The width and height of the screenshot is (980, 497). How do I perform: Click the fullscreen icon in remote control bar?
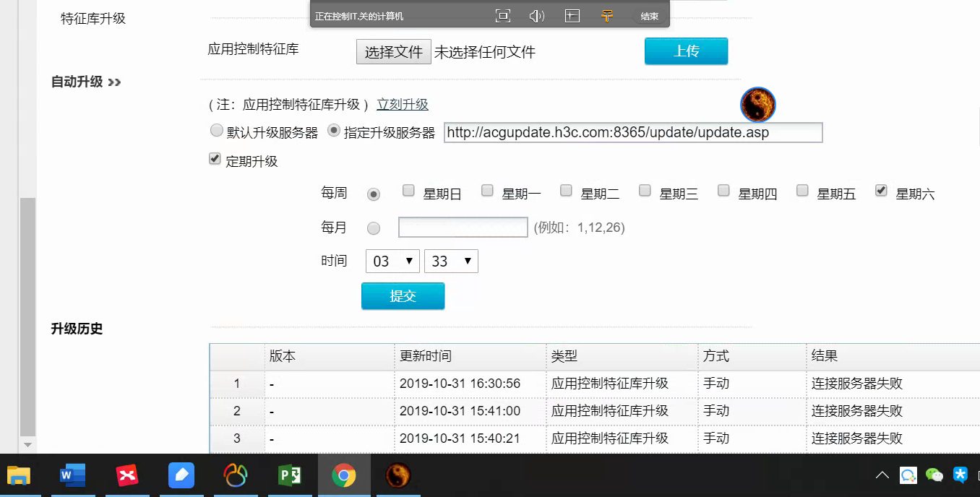503,16
